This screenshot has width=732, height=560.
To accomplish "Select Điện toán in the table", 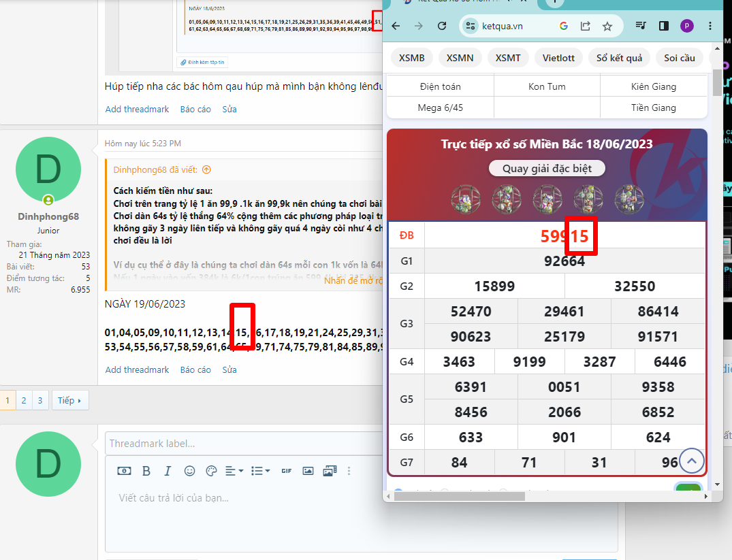I will (x=441, y=86).
